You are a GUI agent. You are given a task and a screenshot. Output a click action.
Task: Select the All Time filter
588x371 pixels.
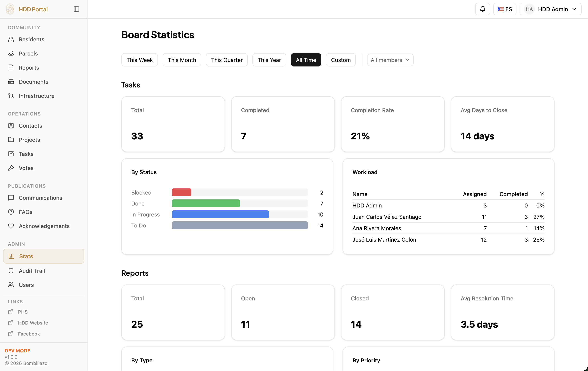coord(306,60)
